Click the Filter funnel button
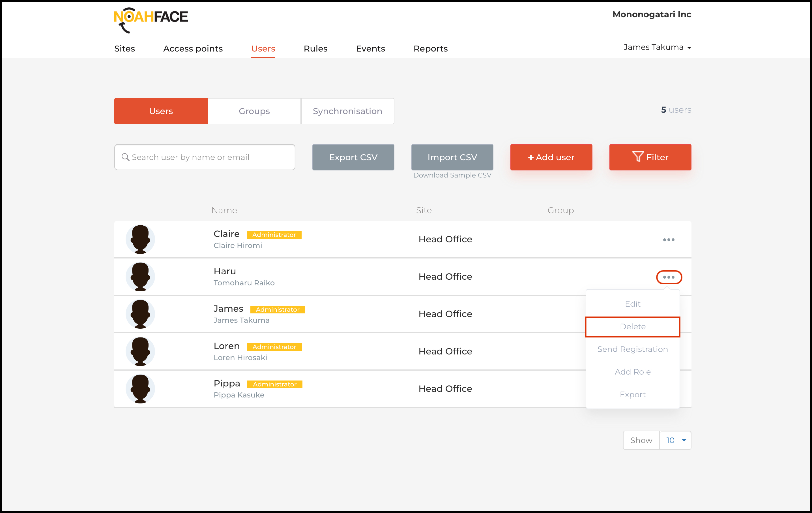The height and width of the screenshot is (513, 812). [x=650, y=157]
